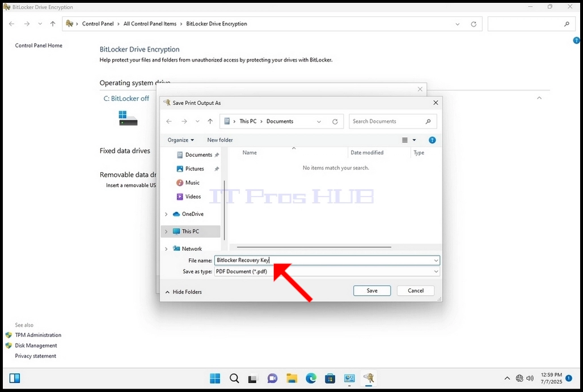Open view options dropdown arrow
Viewport: 583px width, 392px height.
tap(414, 140)
